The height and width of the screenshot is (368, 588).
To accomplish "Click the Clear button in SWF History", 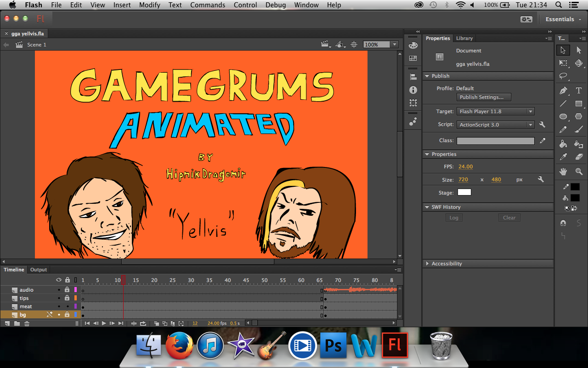I will point(509,218).
